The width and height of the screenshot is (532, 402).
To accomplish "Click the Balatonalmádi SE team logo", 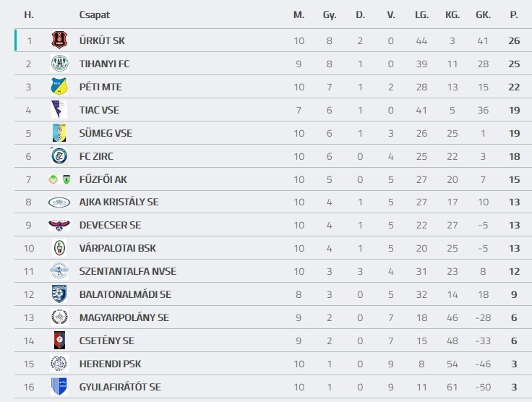I will (59, 294).
